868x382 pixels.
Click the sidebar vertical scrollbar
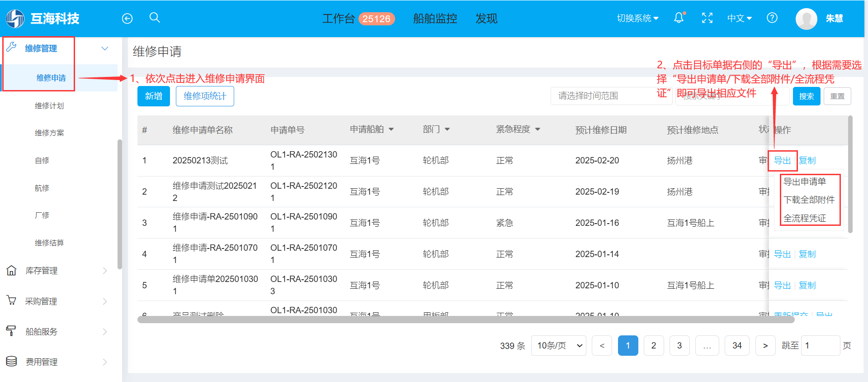(x=120, y=204)
